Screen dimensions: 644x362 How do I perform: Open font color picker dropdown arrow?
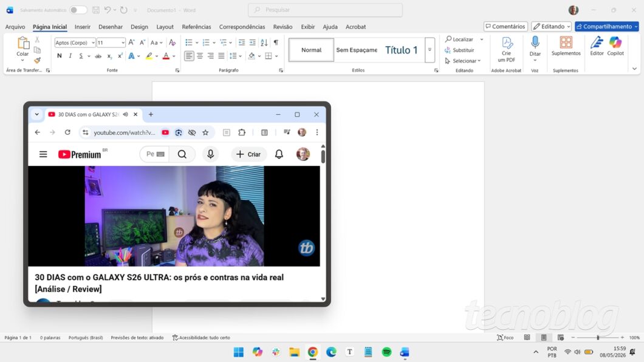coord(174,56)
